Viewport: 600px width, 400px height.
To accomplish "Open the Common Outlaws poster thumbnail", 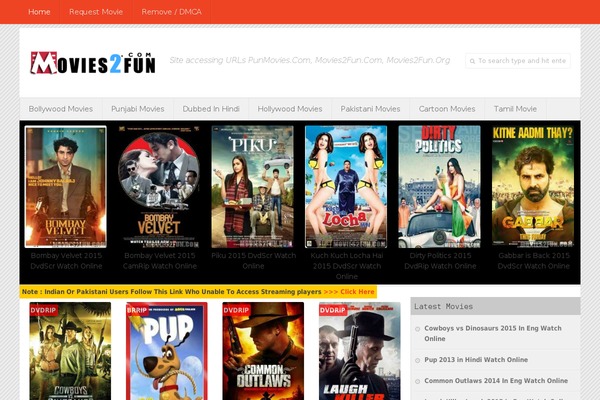I will tap(263, 351).
